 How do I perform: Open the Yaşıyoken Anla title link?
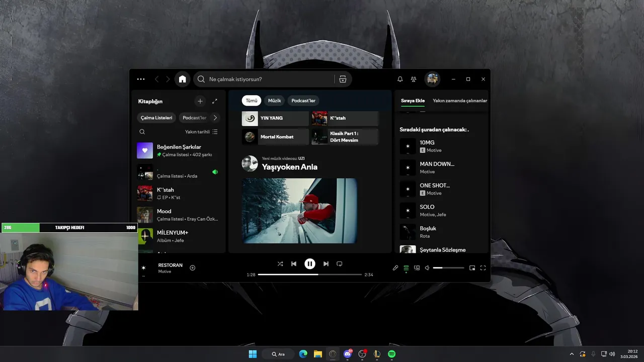(289, 167)
